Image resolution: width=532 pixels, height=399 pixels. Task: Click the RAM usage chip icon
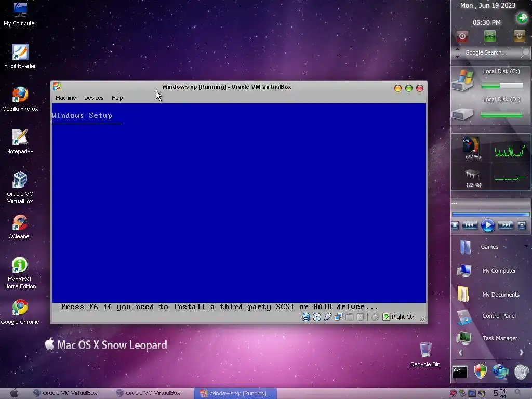tap(472, 174)
